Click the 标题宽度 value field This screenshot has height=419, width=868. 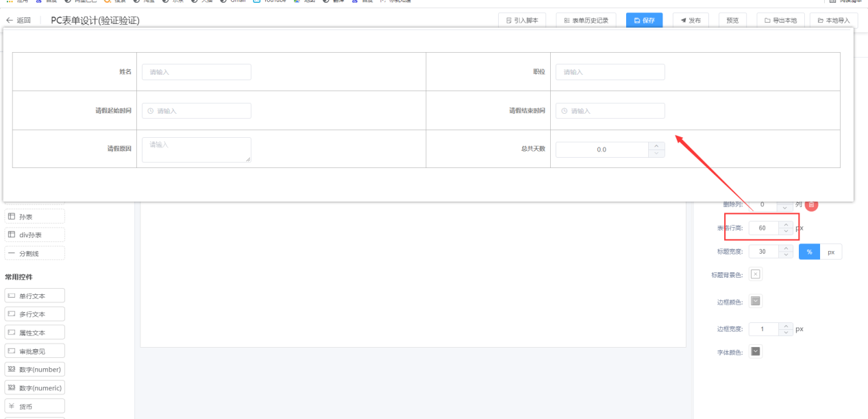pos(762,252)
